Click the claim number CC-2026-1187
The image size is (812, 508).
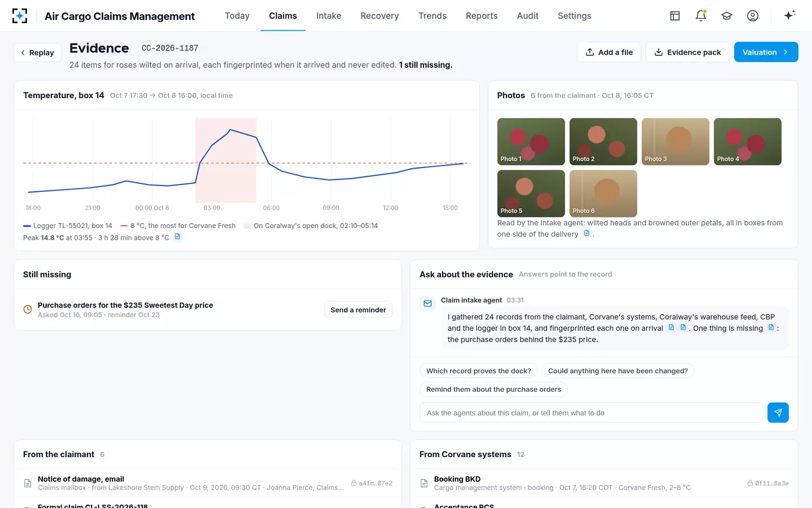tap(170, 49)
